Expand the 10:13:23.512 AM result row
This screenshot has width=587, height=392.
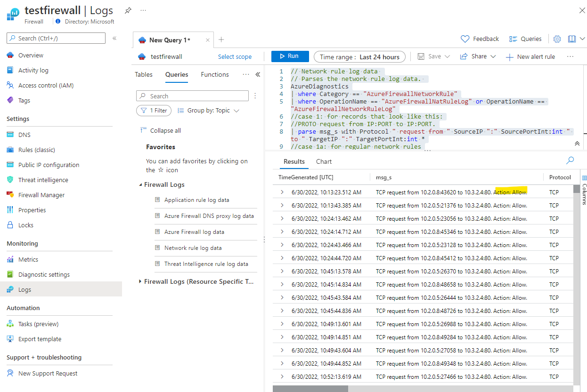click(282, 192)
